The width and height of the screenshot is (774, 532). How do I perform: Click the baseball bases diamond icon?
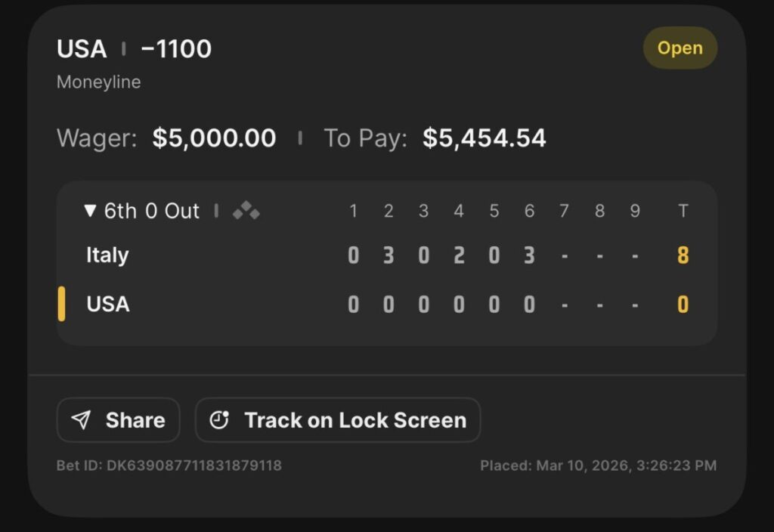246,212
